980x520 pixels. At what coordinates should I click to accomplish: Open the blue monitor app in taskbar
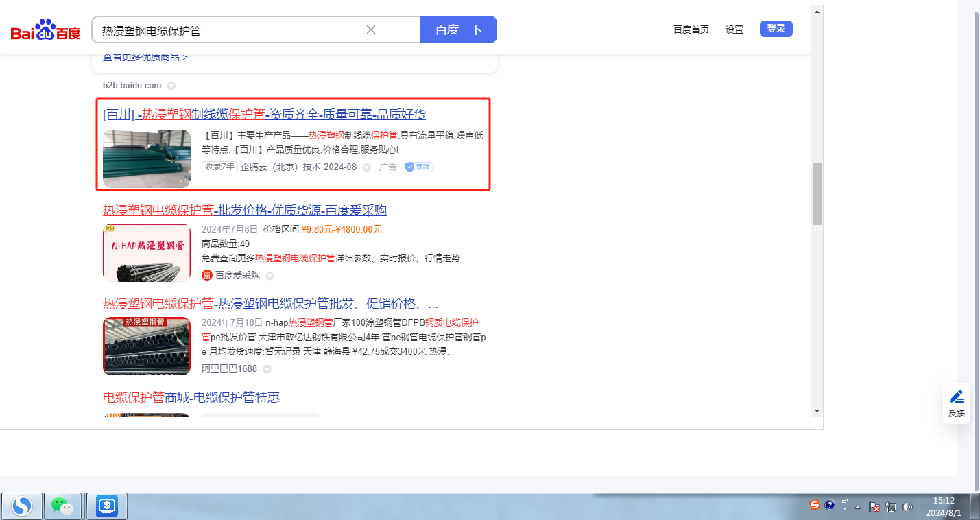pyautogui.click(x=106, y=506)
